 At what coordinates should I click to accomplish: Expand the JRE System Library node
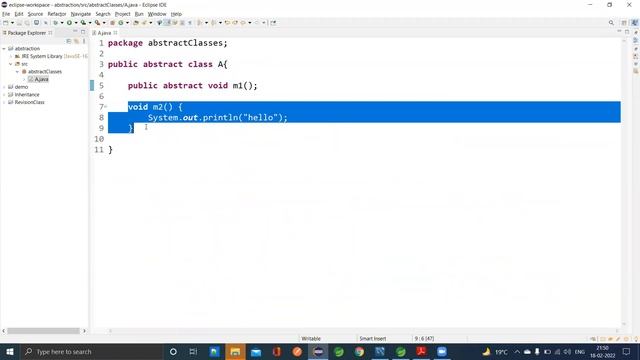click(11, 56)
